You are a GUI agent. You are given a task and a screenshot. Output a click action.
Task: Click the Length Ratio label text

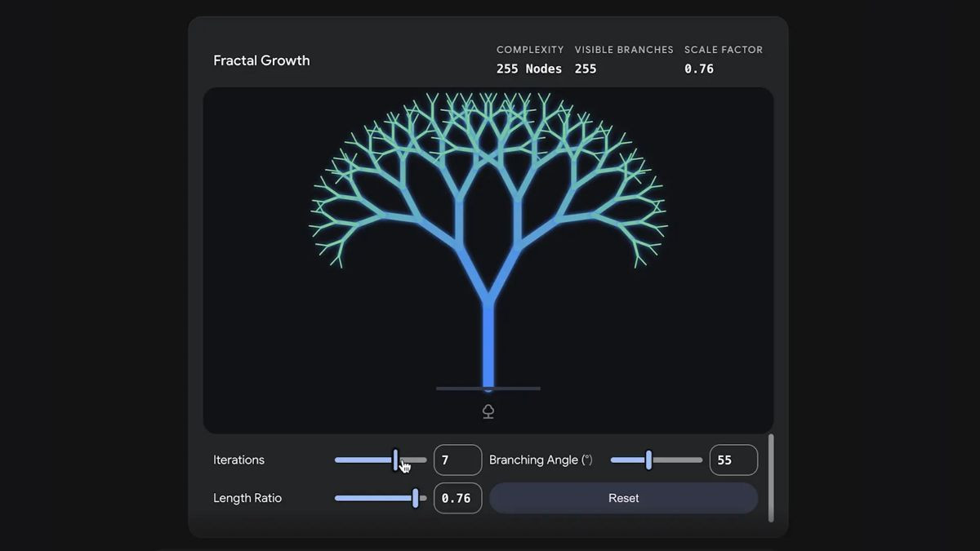[x=247, y=498]
